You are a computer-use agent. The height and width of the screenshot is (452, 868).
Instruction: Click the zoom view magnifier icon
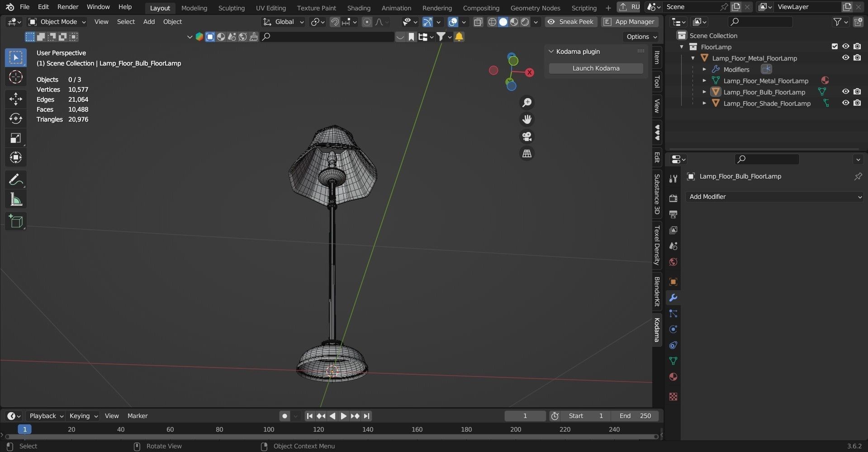tap(527, 103)
